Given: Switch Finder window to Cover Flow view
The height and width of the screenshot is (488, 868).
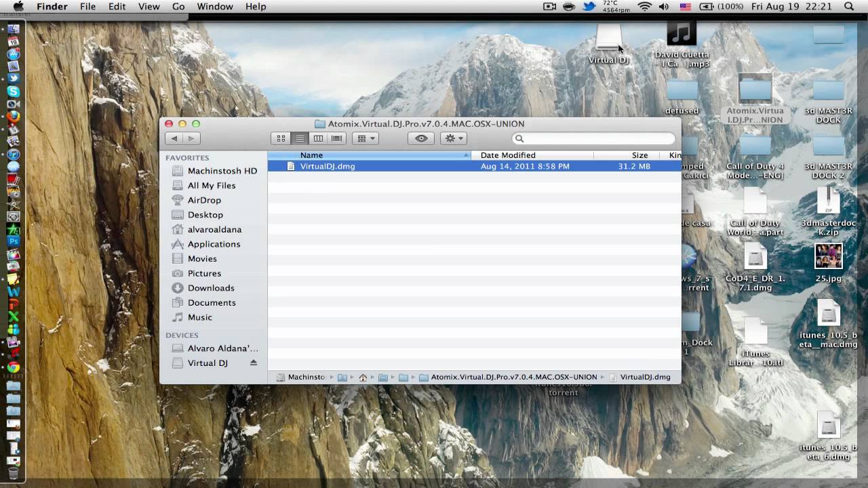Looking at the screenshot, I should point(337,138).
